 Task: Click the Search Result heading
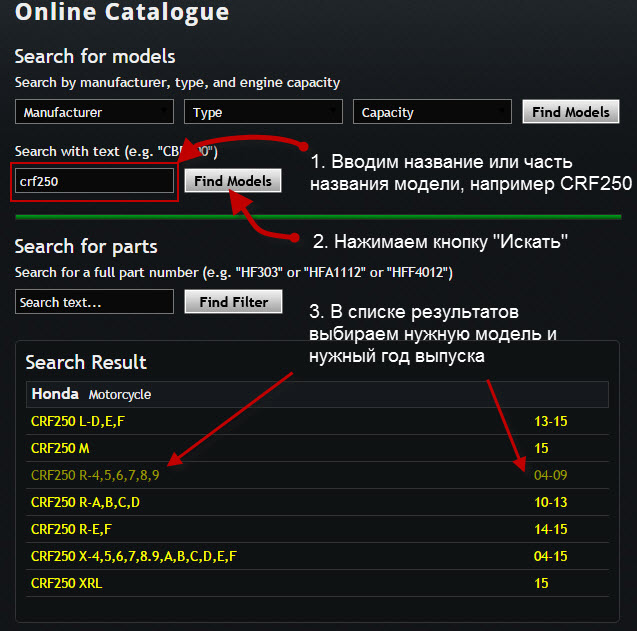pyautogui.click(x=86, y=362)
